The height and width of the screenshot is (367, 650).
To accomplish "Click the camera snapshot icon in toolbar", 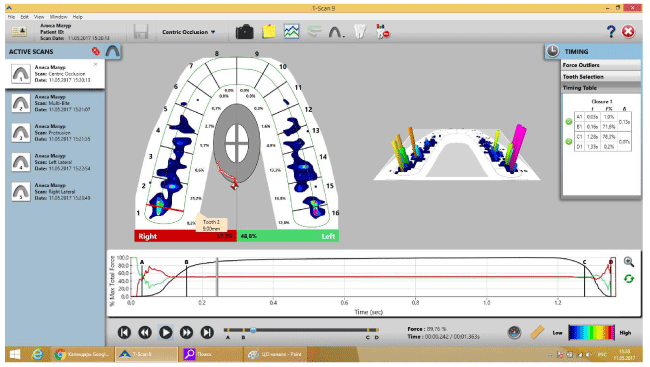I will (245, 32).
